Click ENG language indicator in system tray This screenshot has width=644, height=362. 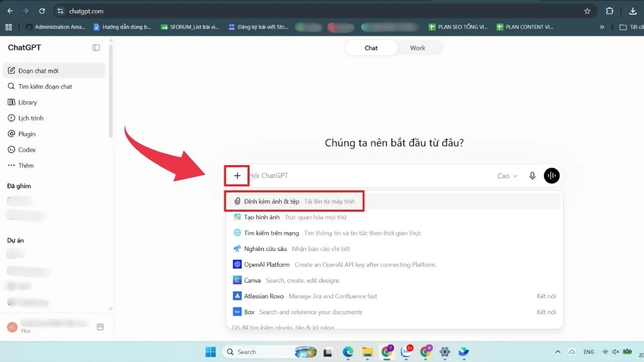pos(589,352)
